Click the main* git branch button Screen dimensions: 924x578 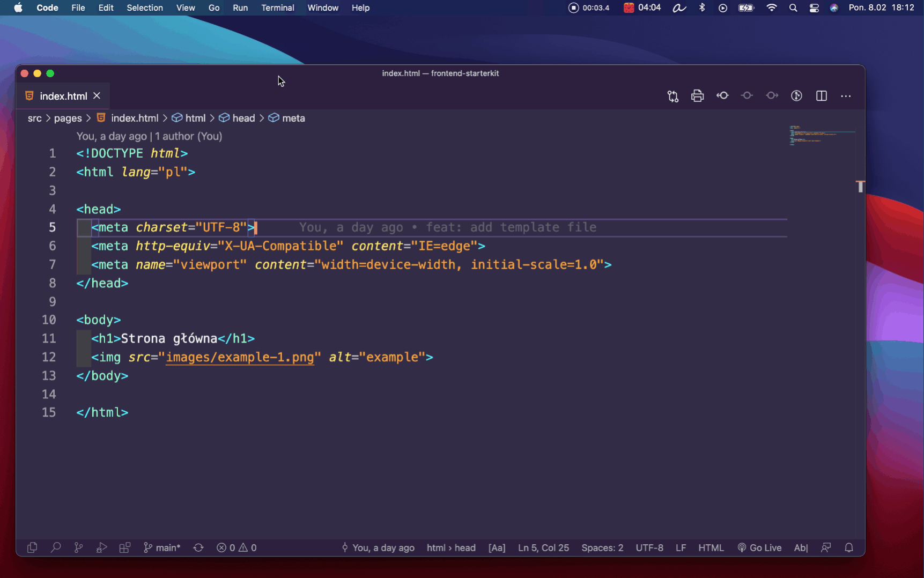click(x=162, y=547)
